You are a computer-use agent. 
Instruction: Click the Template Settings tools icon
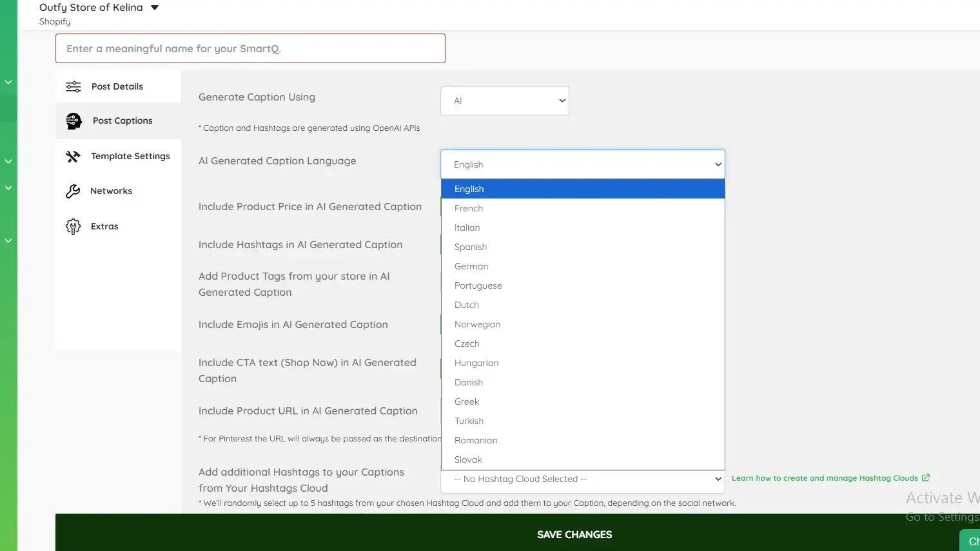pos(73,156)
